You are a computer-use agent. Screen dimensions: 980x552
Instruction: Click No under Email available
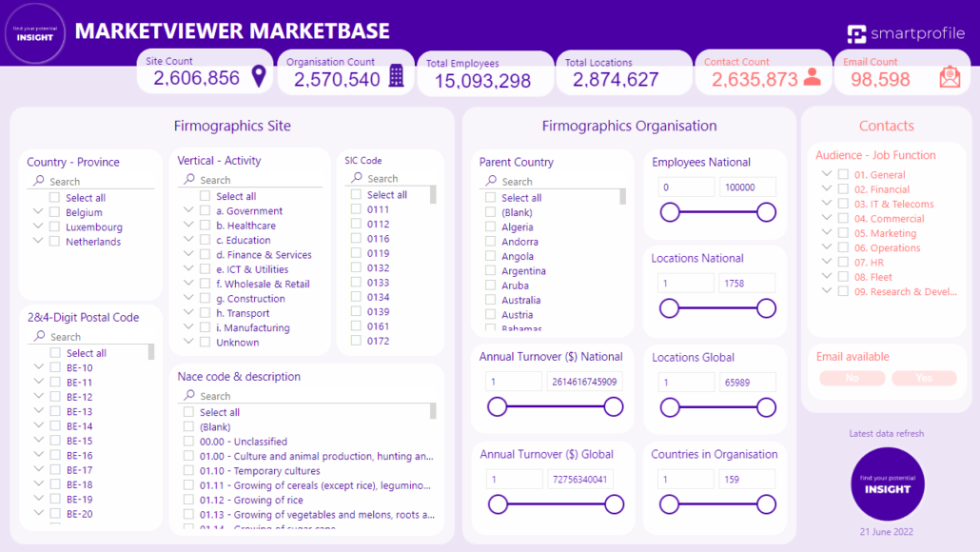[852, 378]
